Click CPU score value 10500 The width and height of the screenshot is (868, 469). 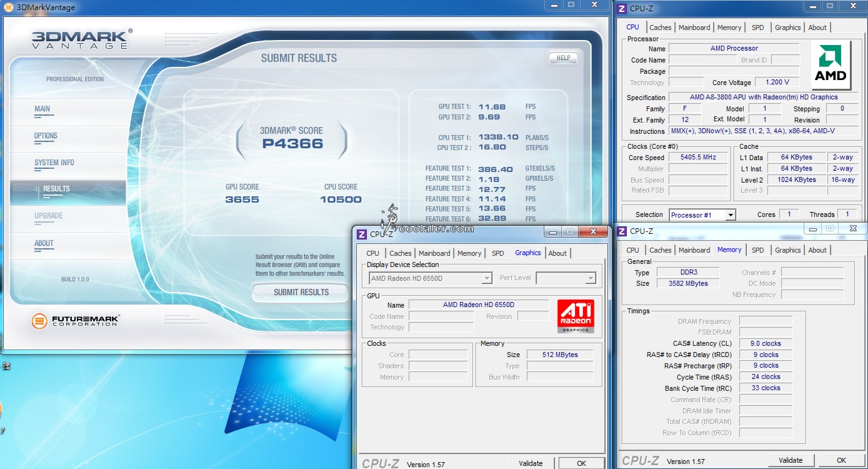(x=341, y=199)
